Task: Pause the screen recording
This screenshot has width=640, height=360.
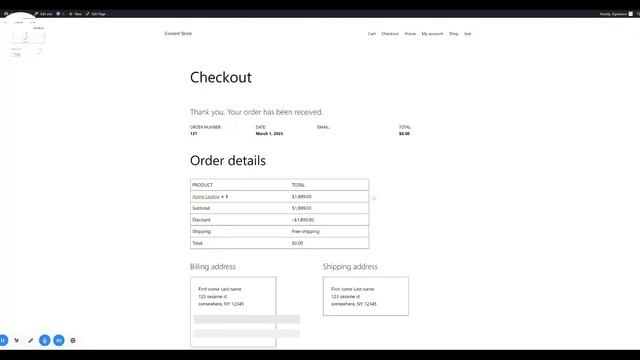Action: click(x=3, y=340)
